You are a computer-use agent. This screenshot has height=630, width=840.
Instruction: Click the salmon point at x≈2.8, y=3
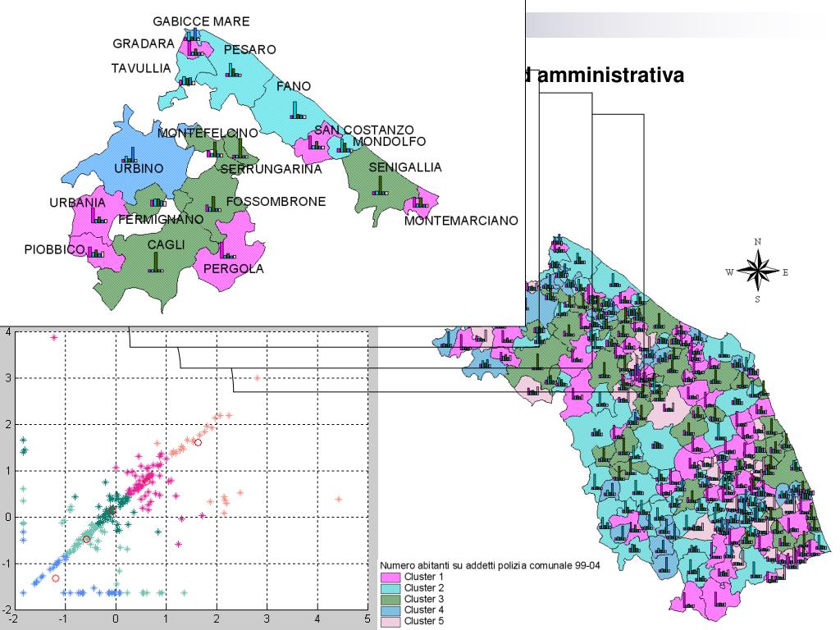(257, 378)
